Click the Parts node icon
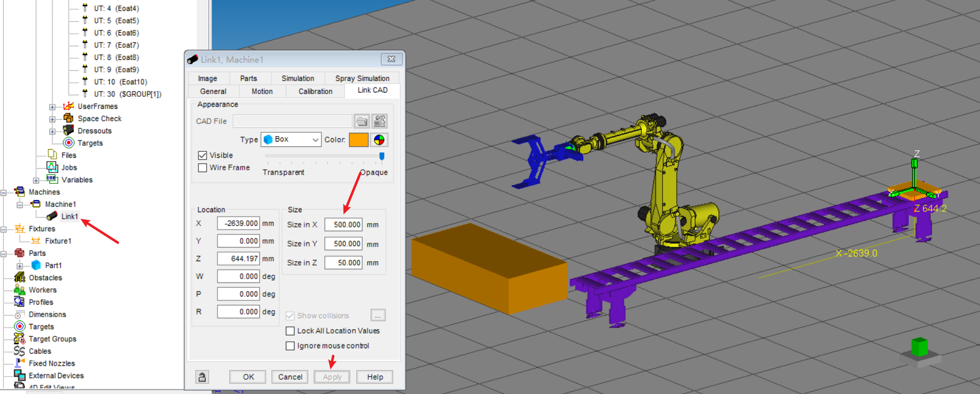Screen dimensions: 980x394 coord(20,253)
